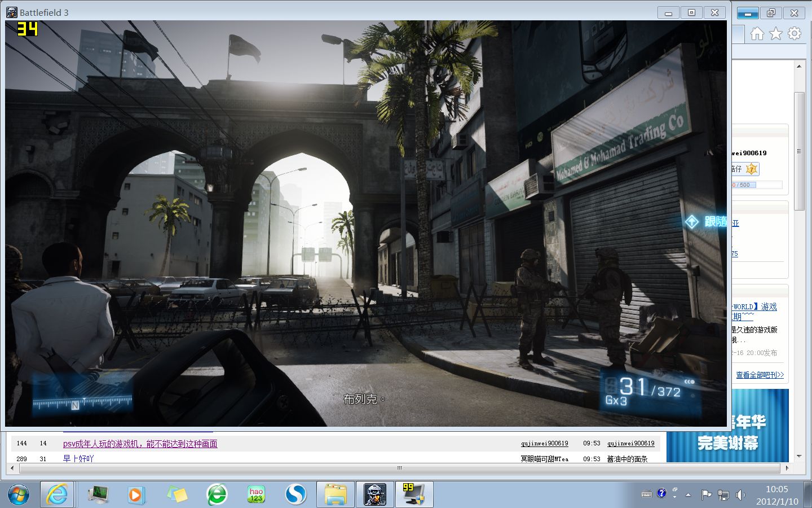Open the '查看全部吧刊>>' link
Screen dimensions: 812x508
click(760, 375)
